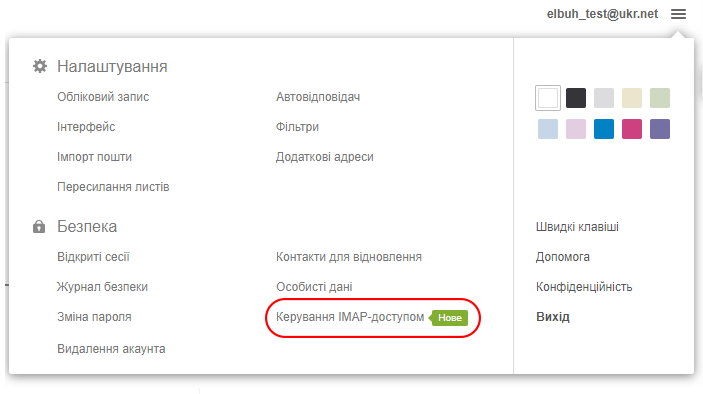Screen dimensions: 703x394
Task: Select the light gray theme swatch
Action: 604,98
